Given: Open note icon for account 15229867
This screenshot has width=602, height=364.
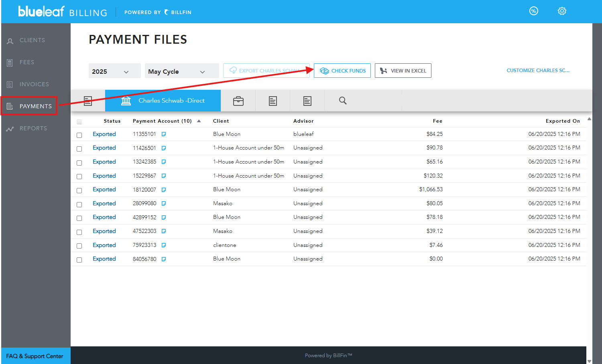Looking at the screenshot, I should [164, 176].
